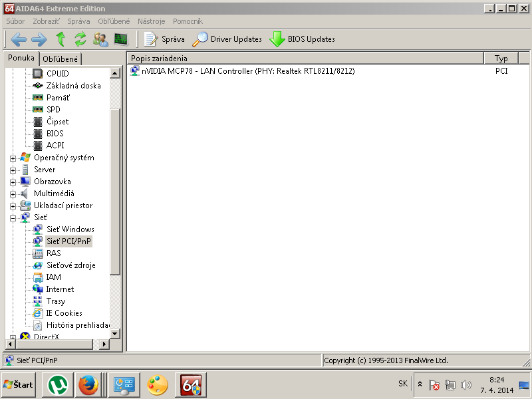532x399 pixels.
Task: Open the Správa menu
Action: [x=78, y=21]
